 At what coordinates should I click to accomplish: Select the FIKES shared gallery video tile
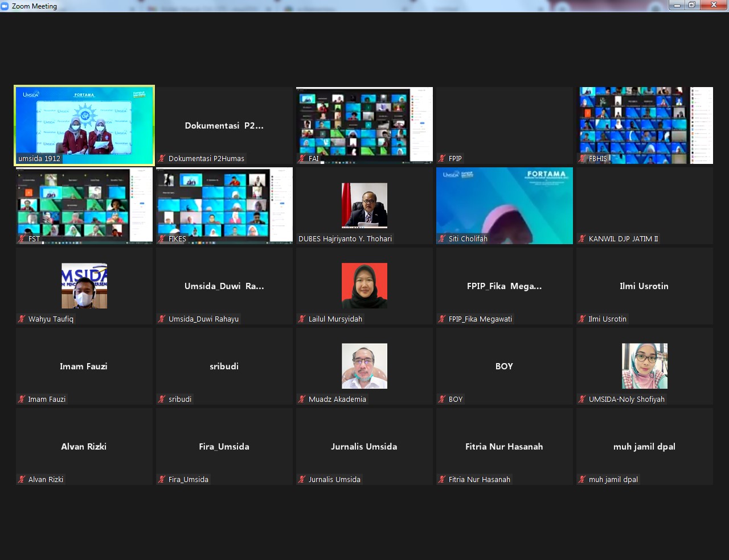224,205
